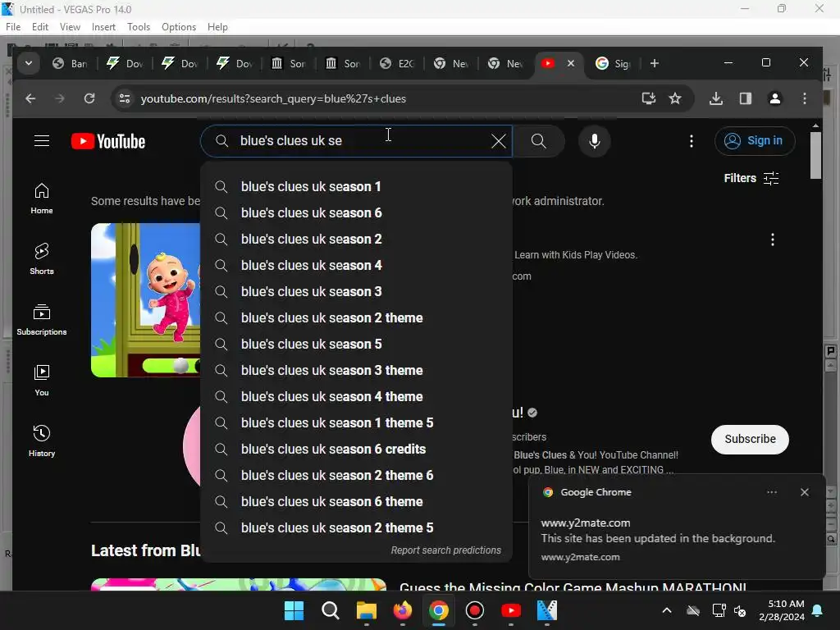Select suggestion blue's clues uk season 3 theme
The width and height of the screenshot is (840, 630).
point(356,370)
